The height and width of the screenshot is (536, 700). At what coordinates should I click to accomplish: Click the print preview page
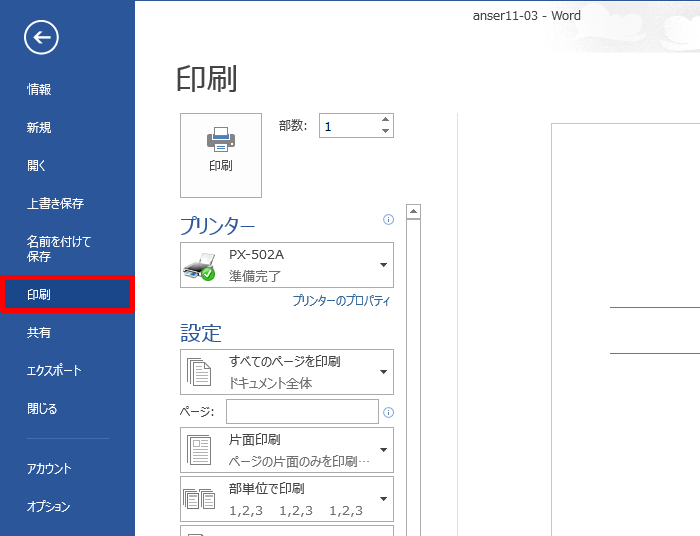625,330
